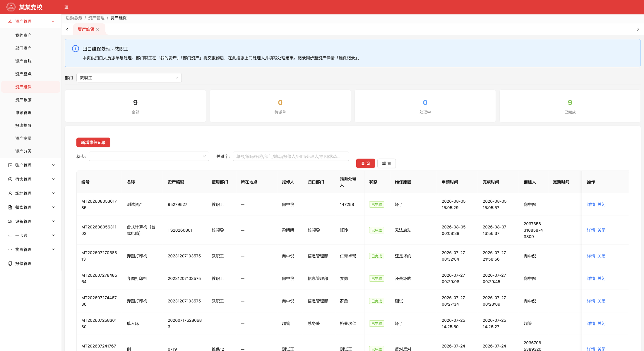Screen dimensions: 644x351
Task: Expand the 账户管理 menu chevron
Action: pyautogui.click(x=53, y=165)
